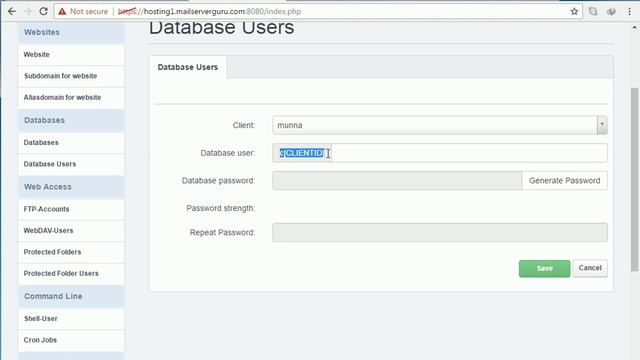Click the forward navigation arrow
This screenshot has width=640, height=360.
[28, 11]
